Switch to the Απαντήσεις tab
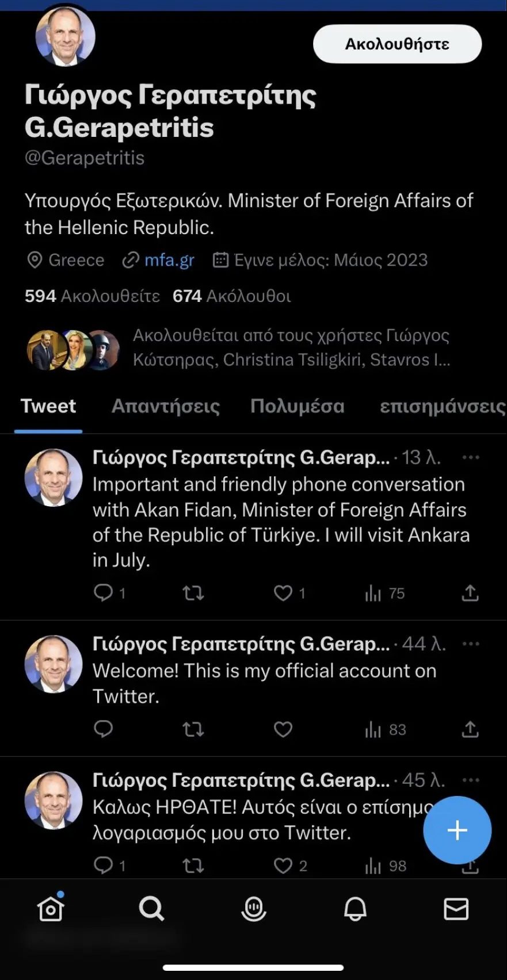The height and width of the screenshot is (980, 507). 166,406
